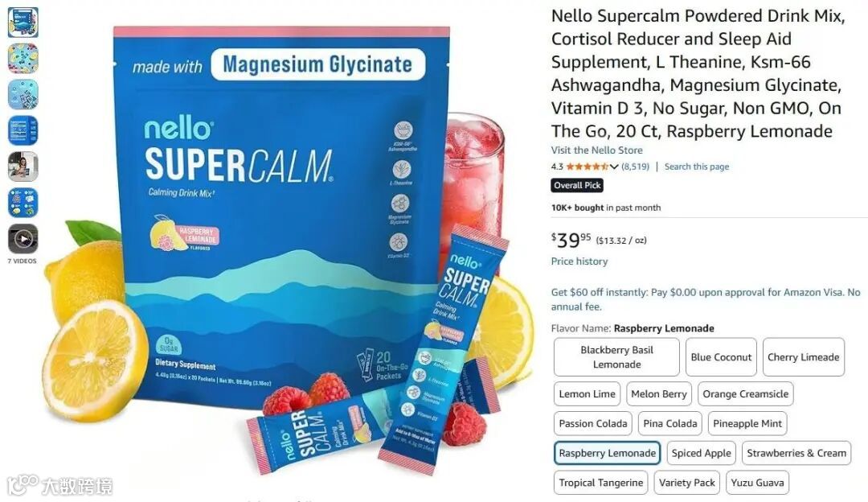This screenshot has width=868, height=502.
Task: Choose the Variety Pack option
Action: click(687, 483)
